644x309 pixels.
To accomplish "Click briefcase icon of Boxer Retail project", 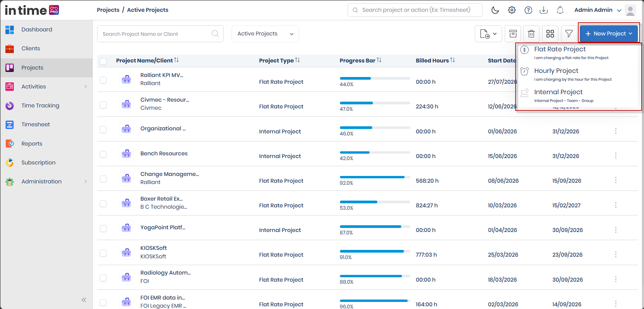I will tap(126, 203).
